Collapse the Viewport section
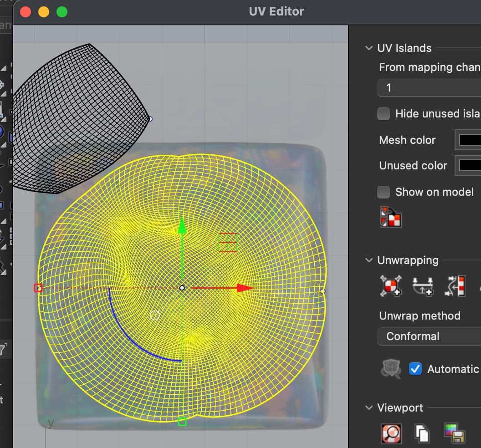The image size is (481, 448). pyautogui.click(x=368, y=408)
